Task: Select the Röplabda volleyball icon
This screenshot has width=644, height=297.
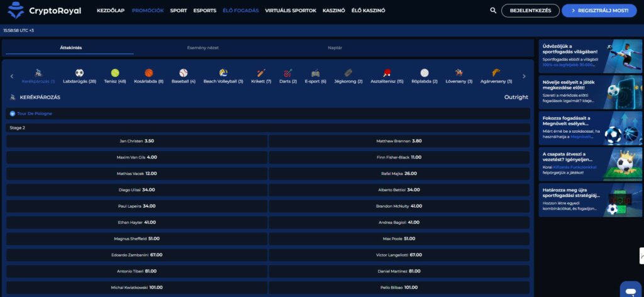Action: point(425,73)
